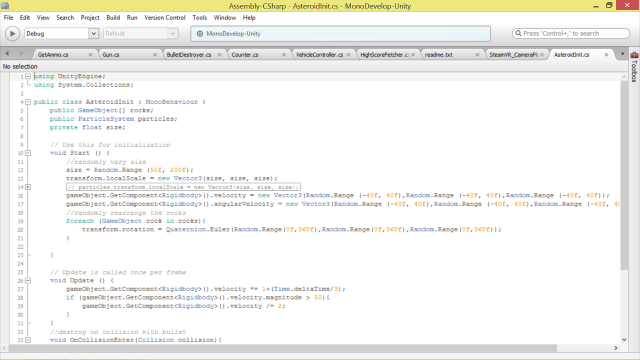
Task: Click the editor scroll up arrow
Action: click(x=624, y=76)
